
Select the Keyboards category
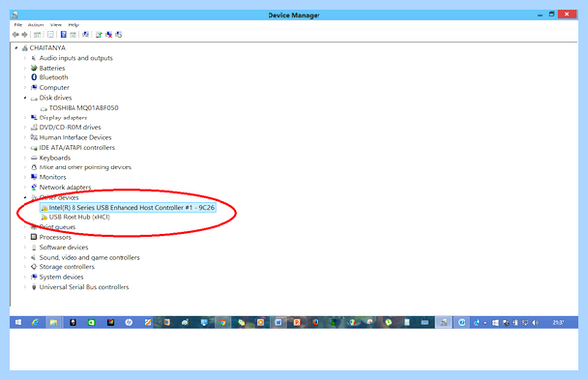(x=55, y=158)
